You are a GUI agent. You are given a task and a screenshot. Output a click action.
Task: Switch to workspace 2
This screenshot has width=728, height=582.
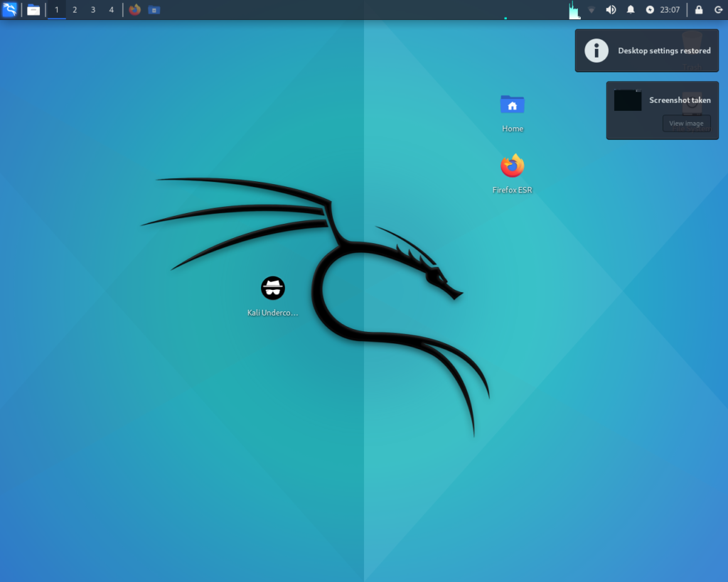75,10
